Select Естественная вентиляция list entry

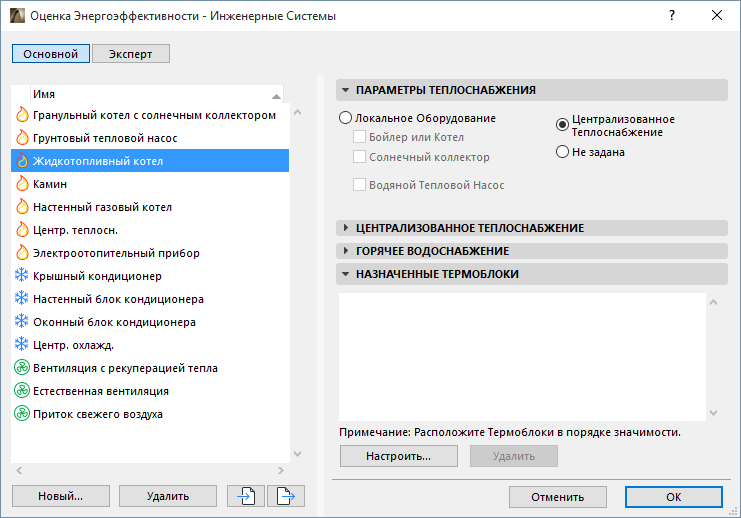(x=150, y=391)
